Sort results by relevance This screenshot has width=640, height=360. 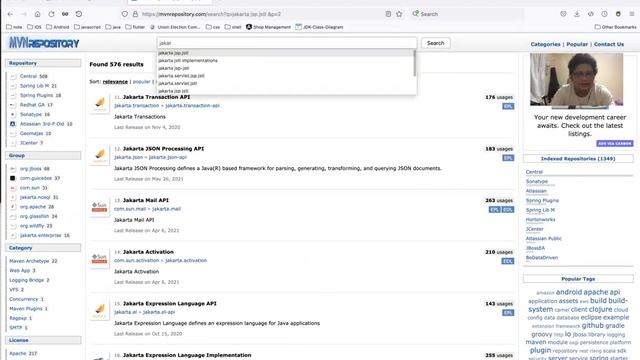[115, 82]
